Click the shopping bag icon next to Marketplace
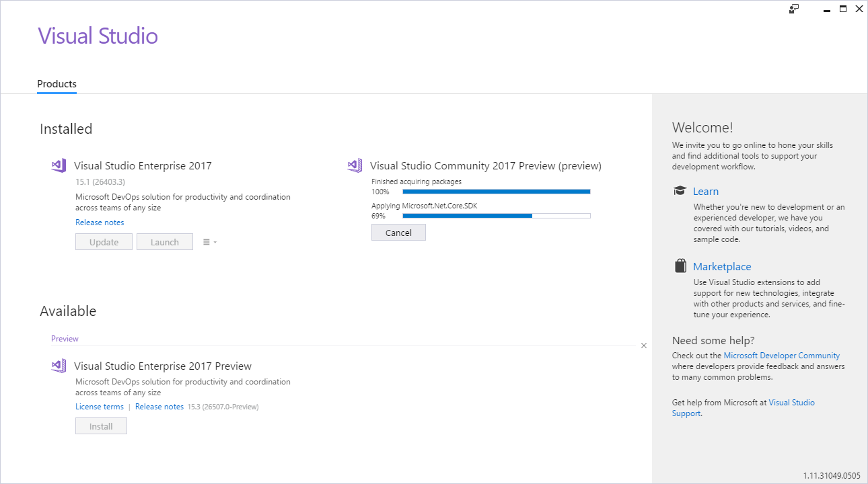This screenshot has width=868, height=484. [x=680, y=265]
